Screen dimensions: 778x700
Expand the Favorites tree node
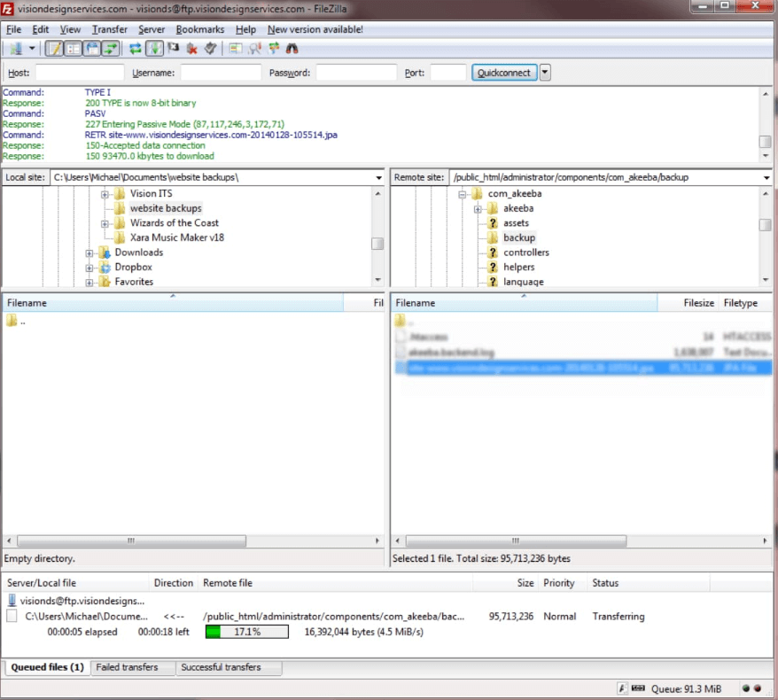click(x=89, y=283)
